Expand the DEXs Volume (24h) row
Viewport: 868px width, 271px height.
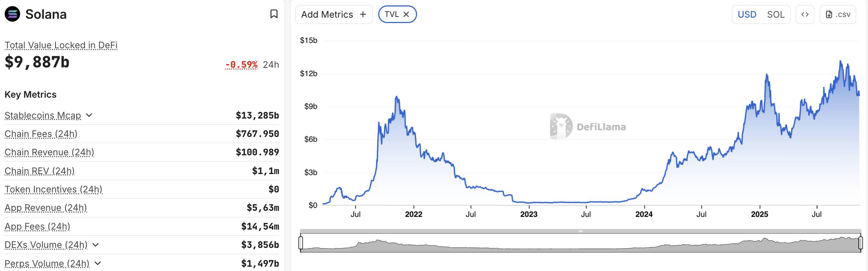(95, 245)
